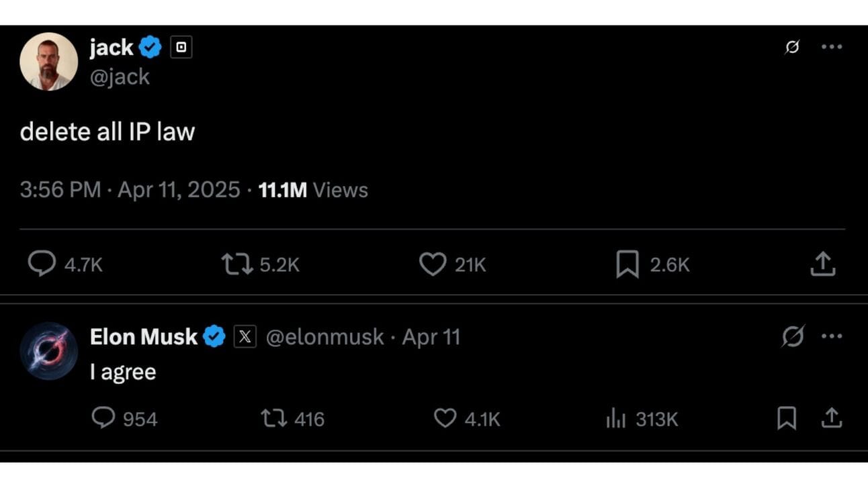Image resolution: width=868 pixels, height=488 pixels.
Task: Repost Elon Musk's reply with 416 reposts
Action: (273, 419)
